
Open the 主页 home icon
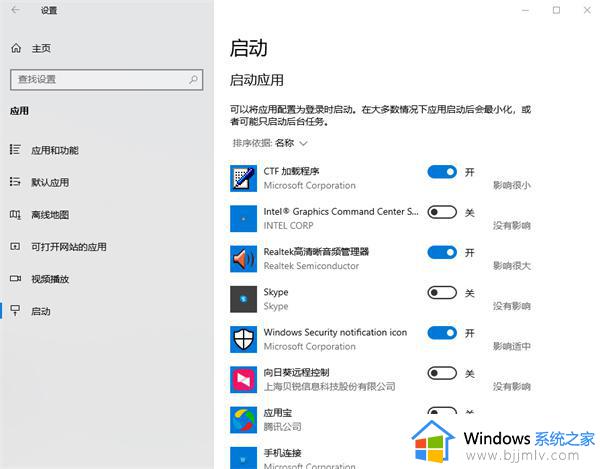click(x=16, y=48)
